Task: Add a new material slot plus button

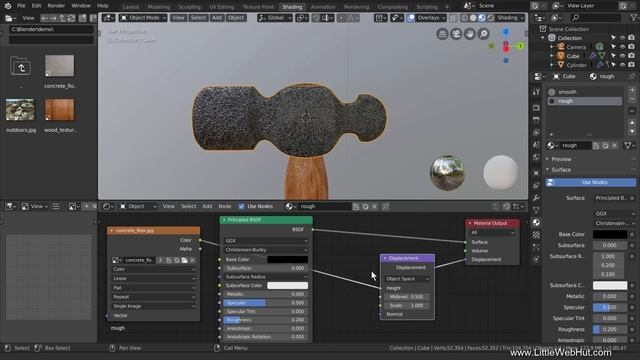Action: [632, 91]
